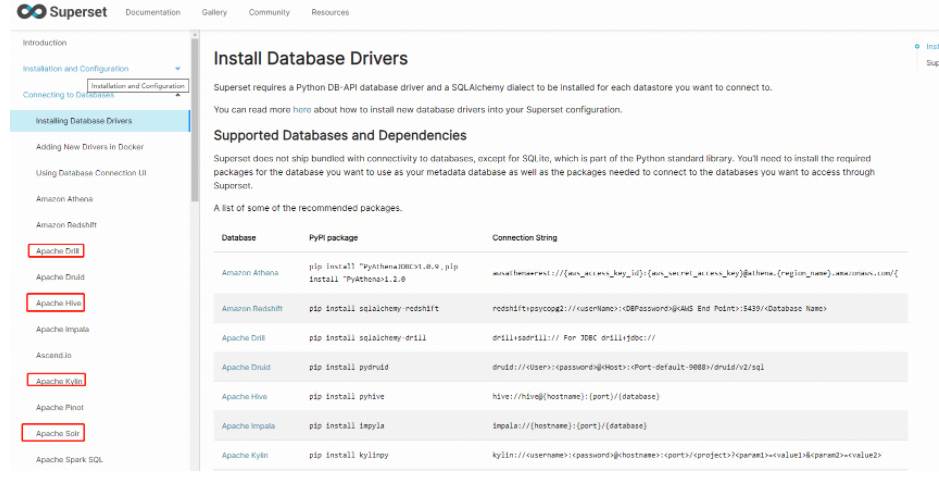Click the impala:// connection string cell
The width and height of the screenshot is (939, 485).
tap(570, 426)
